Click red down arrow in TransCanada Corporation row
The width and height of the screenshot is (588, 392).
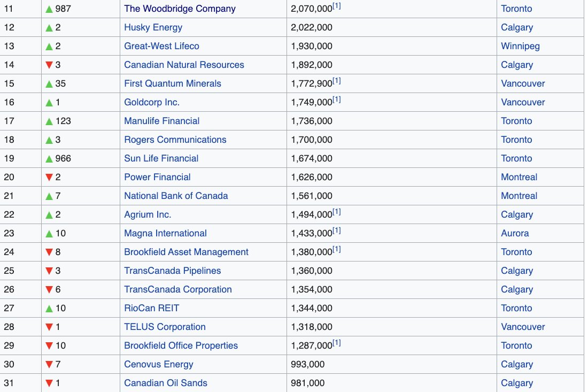click(x=49, y=290)
